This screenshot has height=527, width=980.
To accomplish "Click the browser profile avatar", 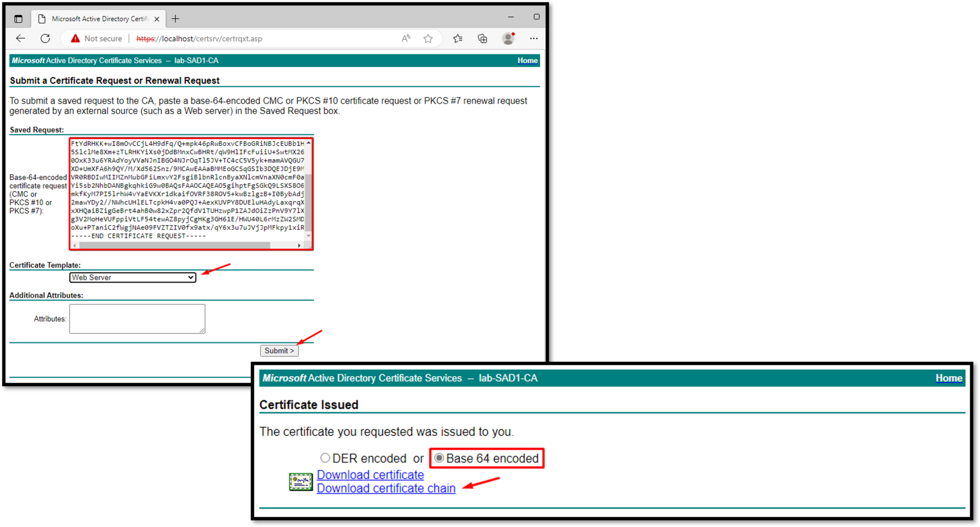I will click(x=508, y=38).
